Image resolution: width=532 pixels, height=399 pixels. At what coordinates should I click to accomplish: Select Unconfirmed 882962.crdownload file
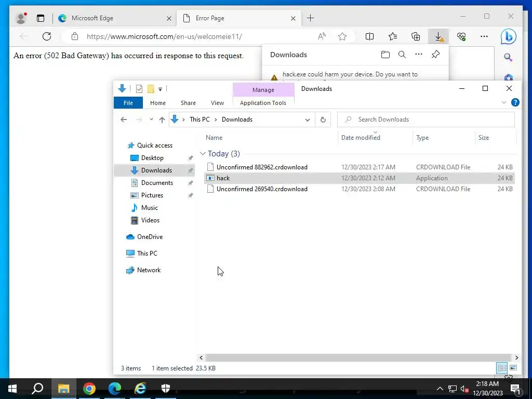point(262,167)
